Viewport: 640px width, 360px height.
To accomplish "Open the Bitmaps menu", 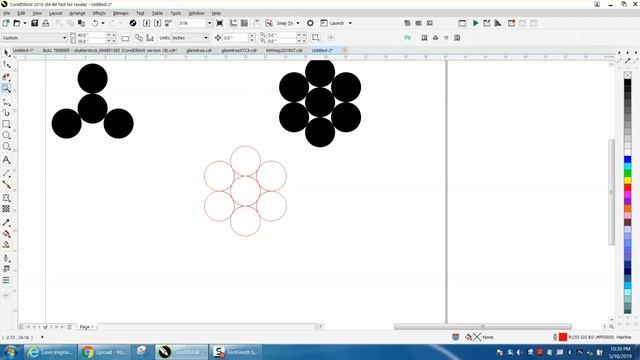I will tap(121, 13).
